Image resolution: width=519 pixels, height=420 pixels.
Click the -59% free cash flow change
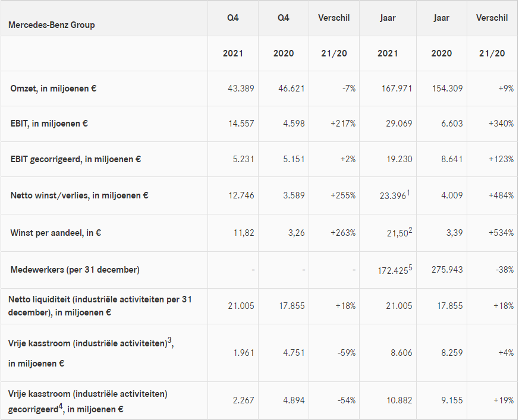(346, 353)
